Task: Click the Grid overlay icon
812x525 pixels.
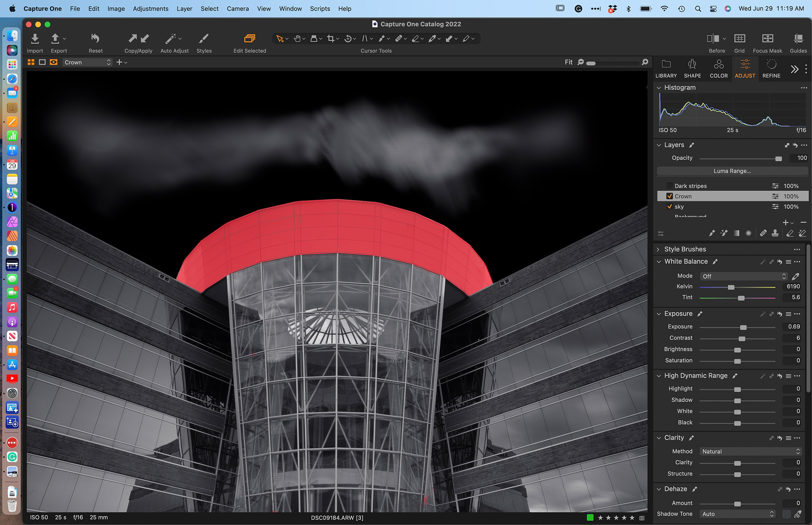Action: [740, 39]
